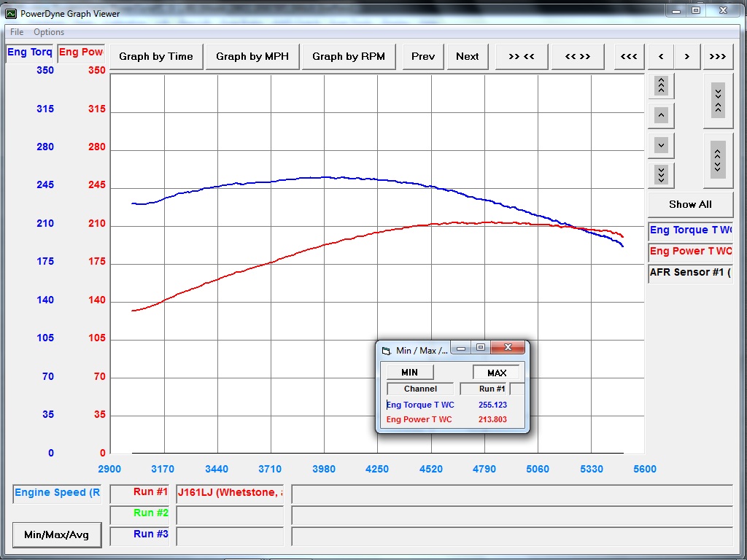Toggle the Eng Power T WC channel
This screenshot has height=560, width=747.
[x=690, y=252]
